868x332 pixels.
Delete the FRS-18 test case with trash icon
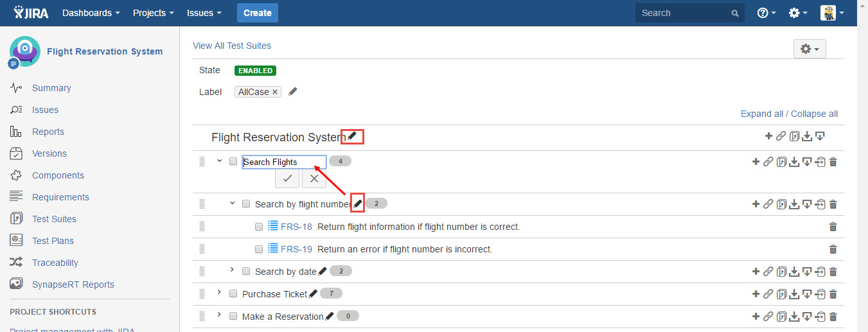833,227
